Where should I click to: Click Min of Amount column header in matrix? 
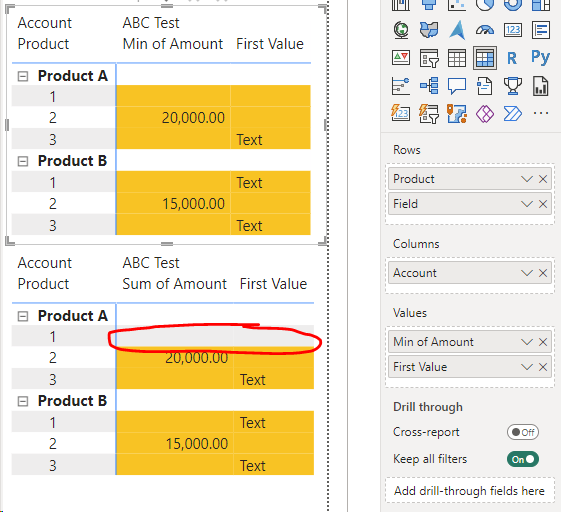pos(173,44)
